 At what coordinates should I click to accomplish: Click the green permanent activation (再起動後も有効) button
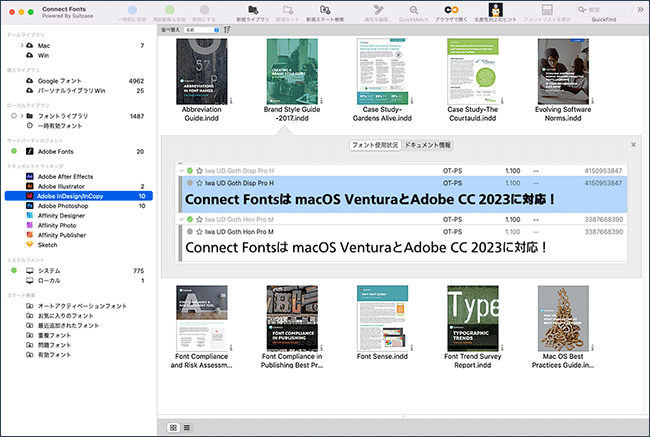pos(170,10)
